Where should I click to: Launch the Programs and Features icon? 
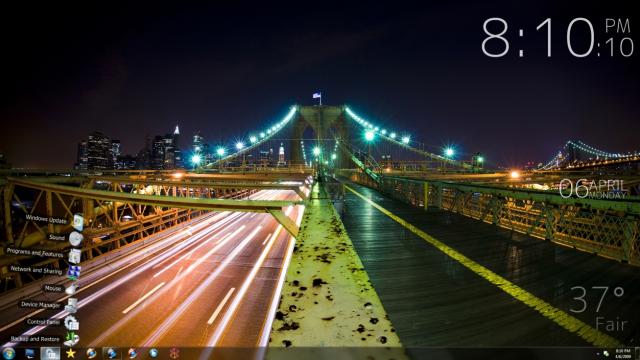tap(74, 256)
